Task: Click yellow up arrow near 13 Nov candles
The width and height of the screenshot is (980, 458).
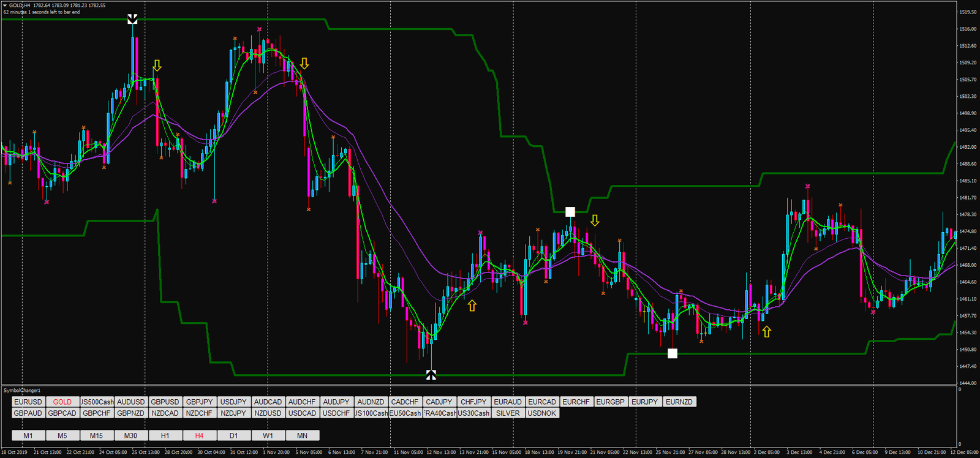Action: click(472, 306)
